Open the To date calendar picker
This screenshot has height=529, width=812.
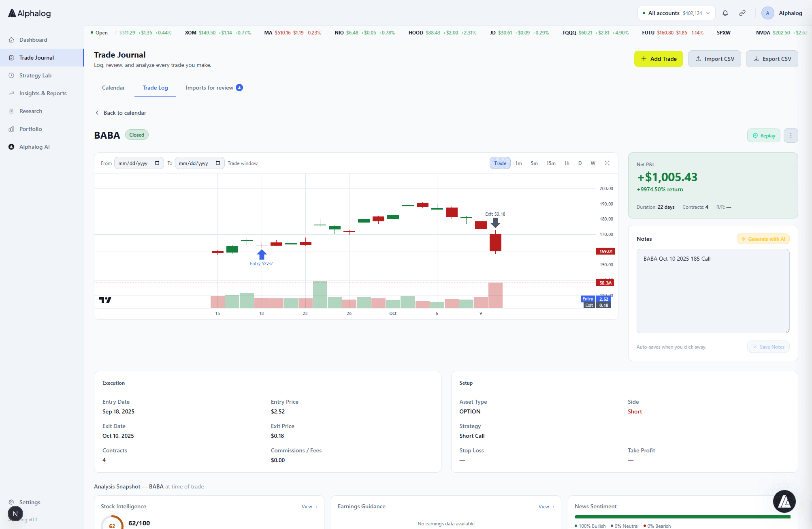coord(218,163)
